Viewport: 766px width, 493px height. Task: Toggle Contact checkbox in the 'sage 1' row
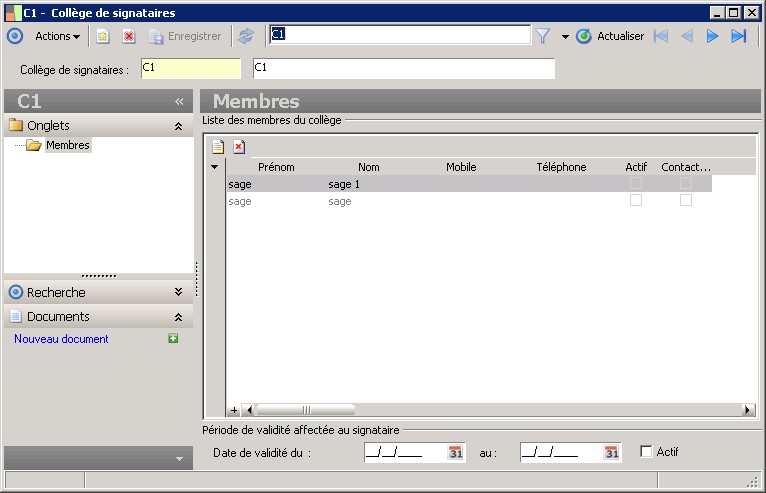click(685, 183)
